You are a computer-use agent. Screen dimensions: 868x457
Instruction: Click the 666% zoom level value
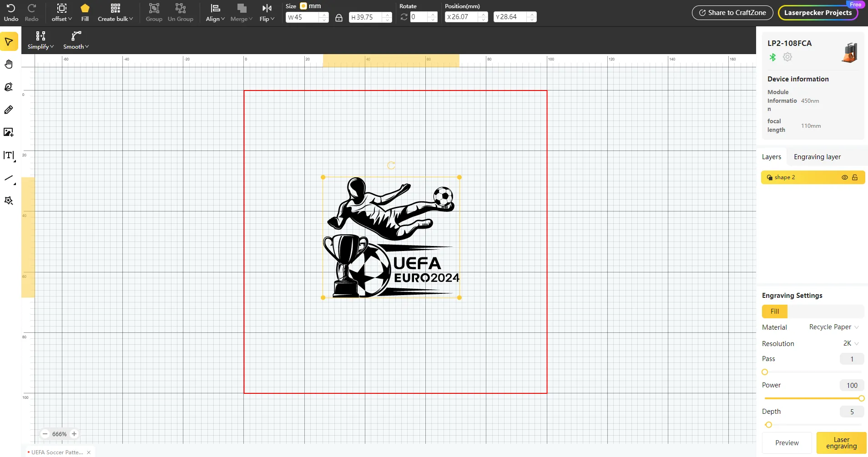coord(60,434)
